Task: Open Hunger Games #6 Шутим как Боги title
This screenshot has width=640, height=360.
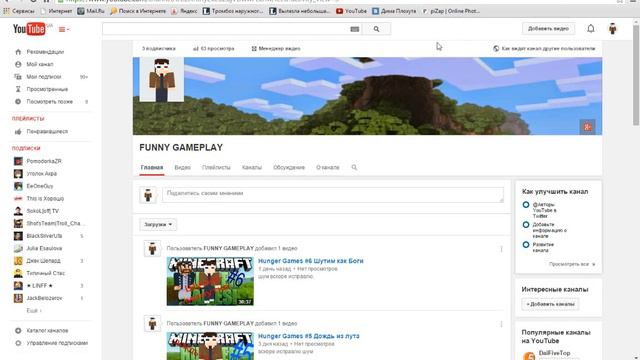Action: (x=311, y=261)
